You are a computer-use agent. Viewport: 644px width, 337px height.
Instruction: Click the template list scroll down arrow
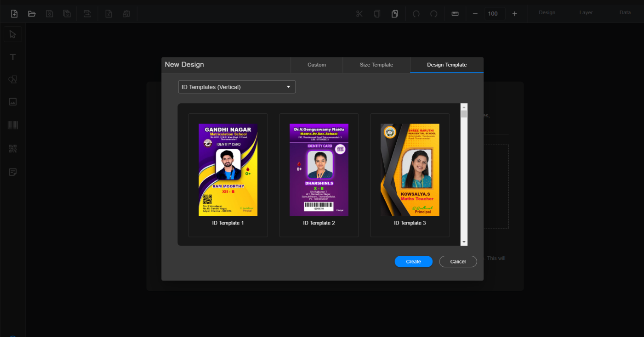[x=464, y=242]
